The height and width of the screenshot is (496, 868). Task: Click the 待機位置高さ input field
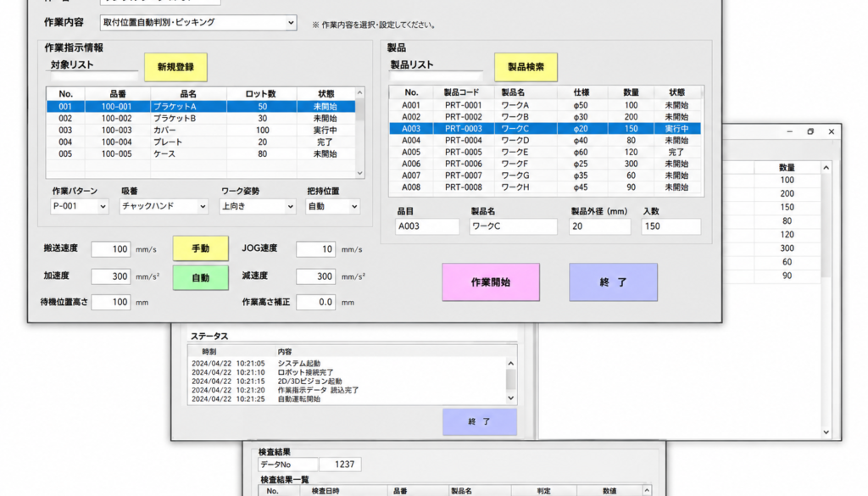pyautogui.click(x=111, y=302)
